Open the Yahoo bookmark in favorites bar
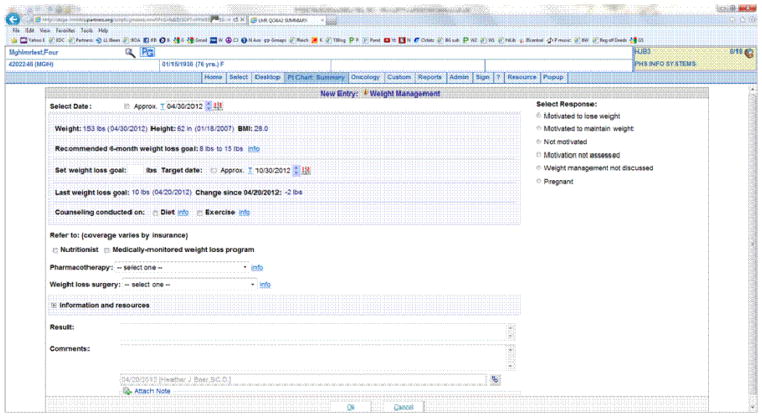This screenshot has height=417, width=762. click(x=32, y=40)
